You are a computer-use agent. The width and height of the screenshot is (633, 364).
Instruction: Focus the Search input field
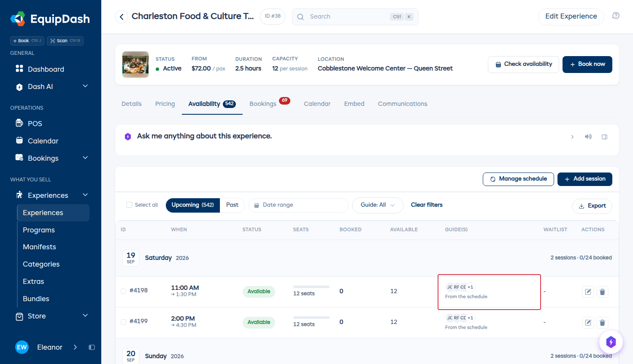[355, 17]
